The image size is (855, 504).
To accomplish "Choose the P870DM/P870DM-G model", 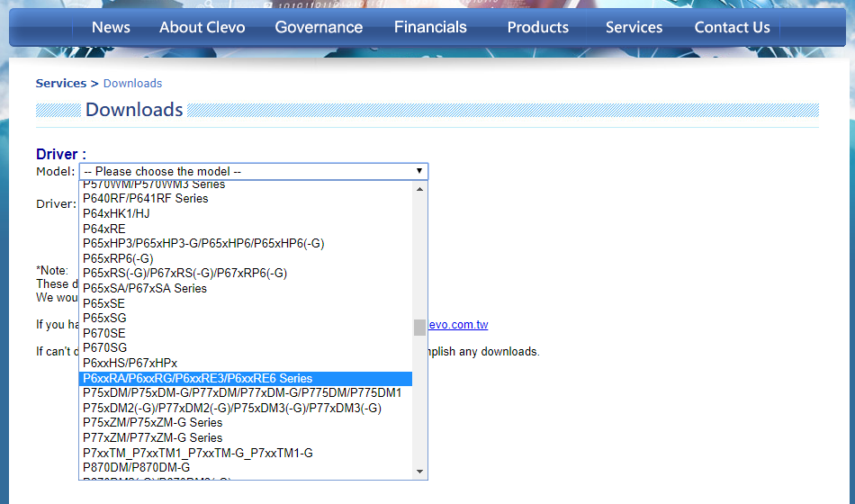I will (246, 467).
